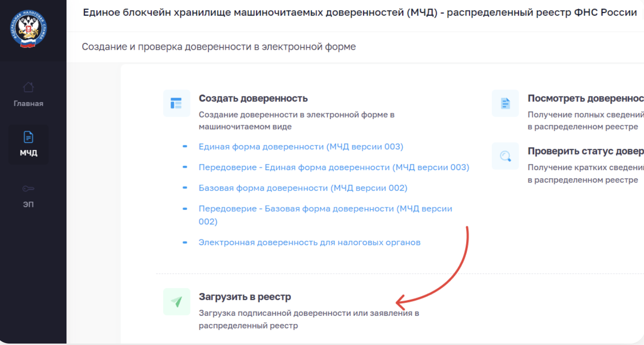Click the blue list icon beside Создать доверенность
The width and height of the screenshot is (644, 345).
pyautogui.click(x=176, y=103)
